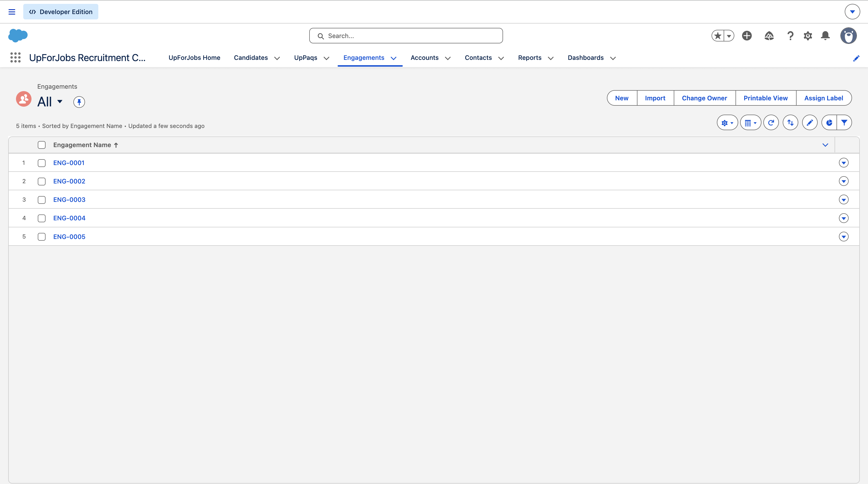The width and height of the screenshot is (868, 484).
Task: Toggle the select all rows checkbox
Action: pos(42,145)
